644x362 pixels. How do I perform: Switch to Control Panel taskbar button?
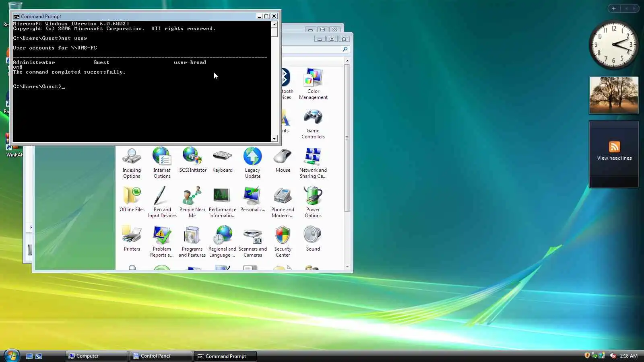[x=161, y=356]
